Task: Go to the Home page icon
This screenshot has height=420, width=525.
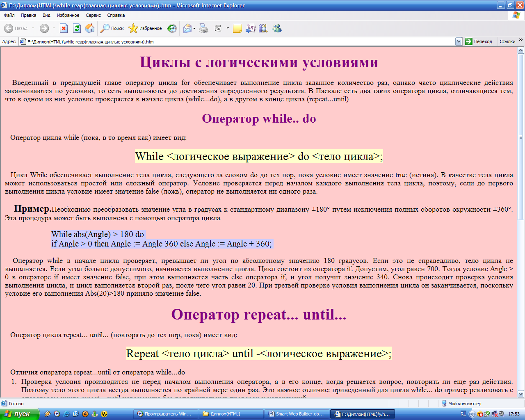Action: (90, 28)
